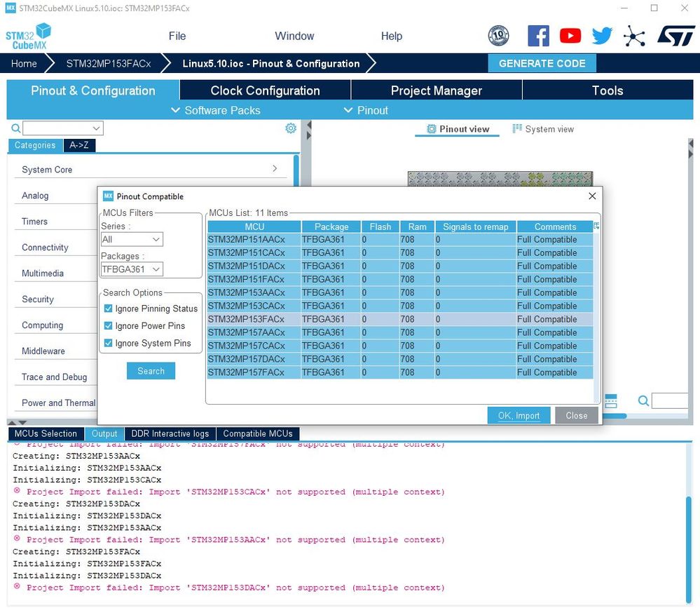Open the category search combo box
This screenshot has height=608, width=700.
[x=63, y=128]
